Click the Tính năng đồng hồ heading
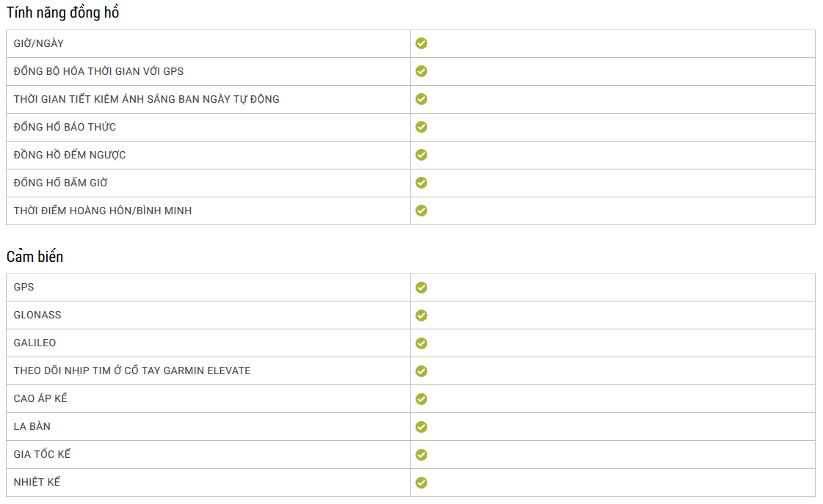 (x=62, y=12)
